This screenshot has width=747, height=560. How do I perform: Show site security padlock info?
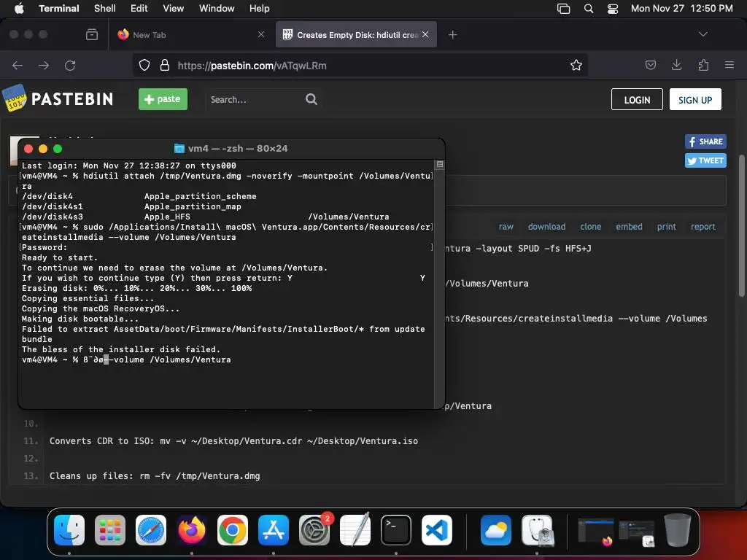(x=165, y=65)
